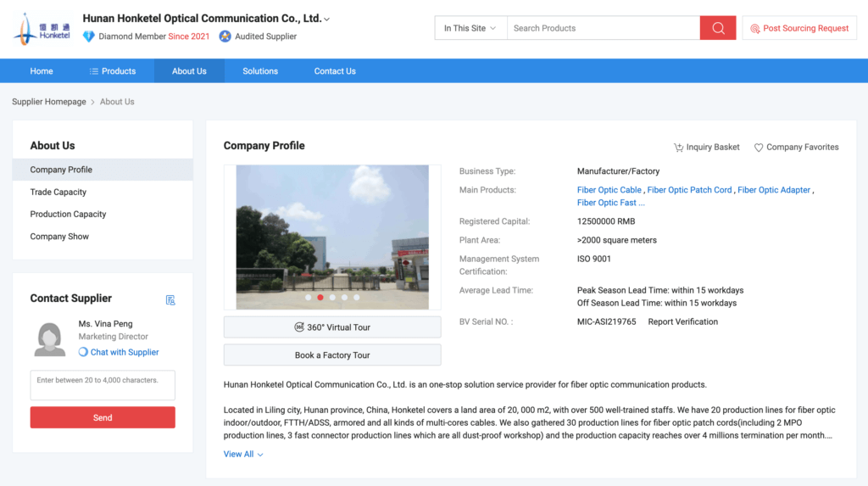
Task: Expand the View All description link
Action: (243, 454)
